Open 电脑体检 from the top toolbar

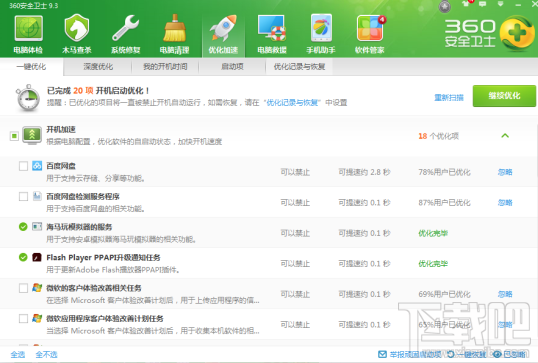click(x=28, y=34)
